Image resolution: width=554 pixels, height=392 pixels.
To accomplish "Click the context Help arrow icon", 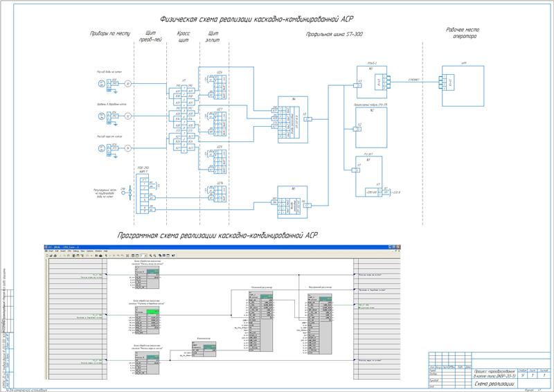I will (x=173, y=256).
